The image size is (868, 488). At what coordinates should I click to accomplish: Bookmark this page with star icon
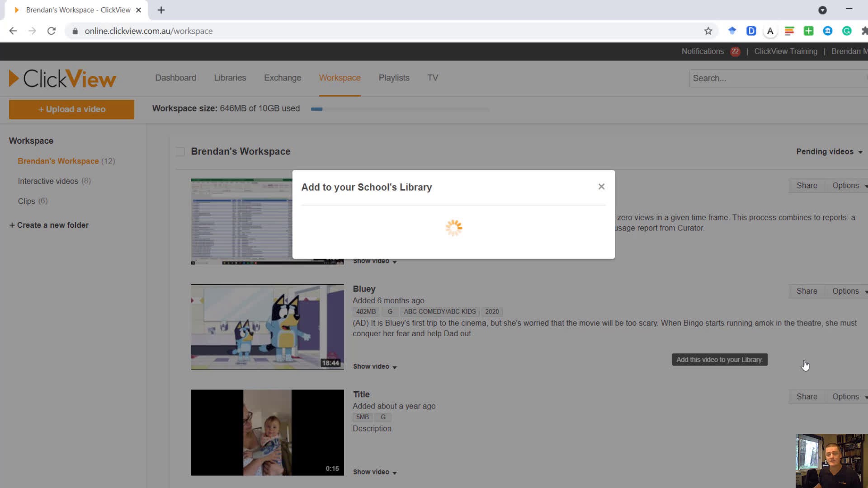tap(708, 31)
